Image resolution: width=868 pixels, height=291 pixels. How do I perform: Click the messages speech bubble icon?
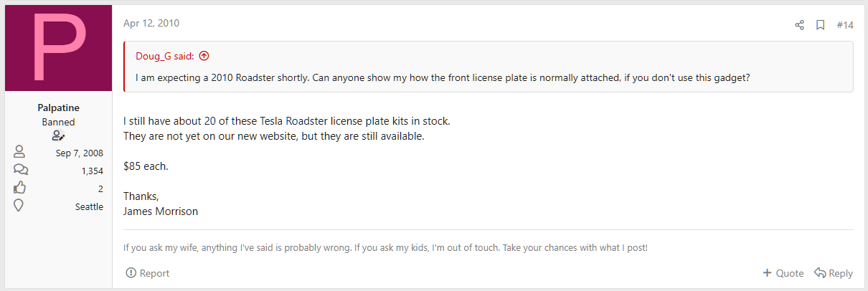tap(21, 171)
